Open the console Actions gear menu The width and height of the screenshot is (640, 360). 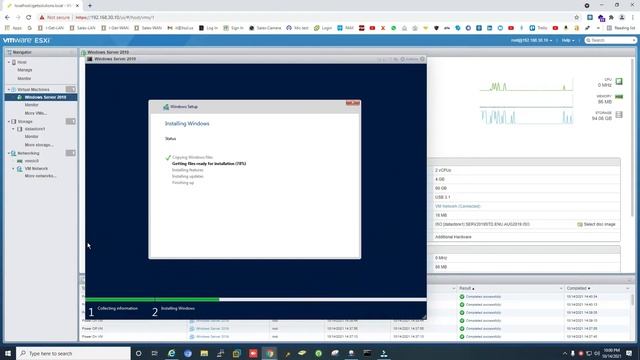[x=409, y=59]
